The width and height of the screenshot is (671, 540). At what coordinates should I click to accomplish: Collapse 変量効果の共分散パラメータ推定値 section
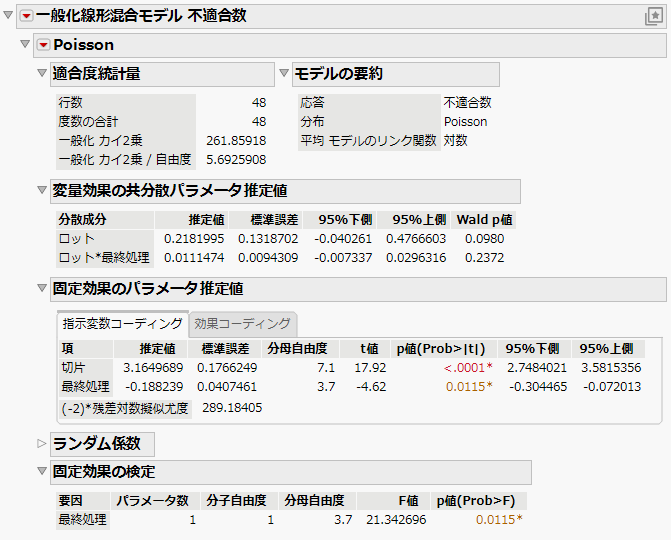pyautogui.click(x=42, y=190)
